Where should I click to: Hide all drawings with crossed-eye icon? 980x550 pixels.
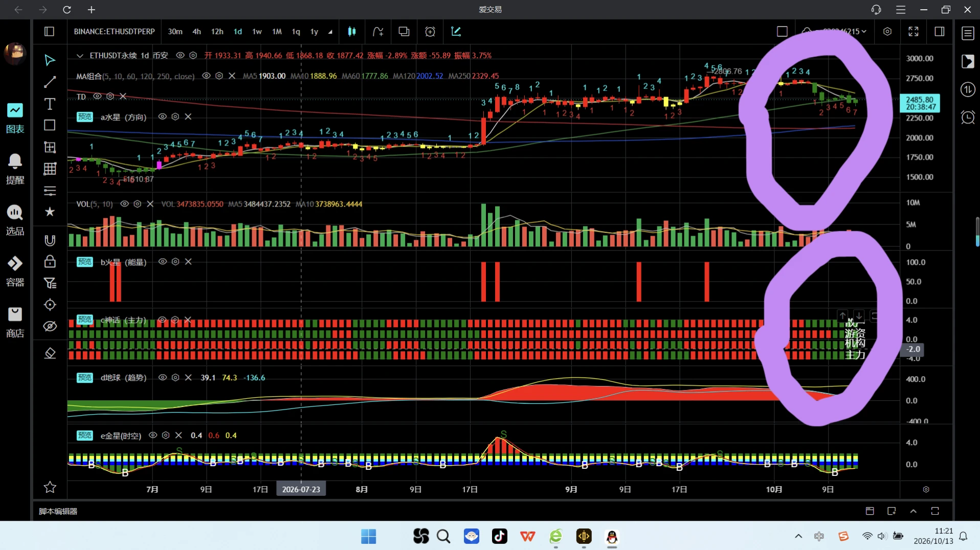50,326
